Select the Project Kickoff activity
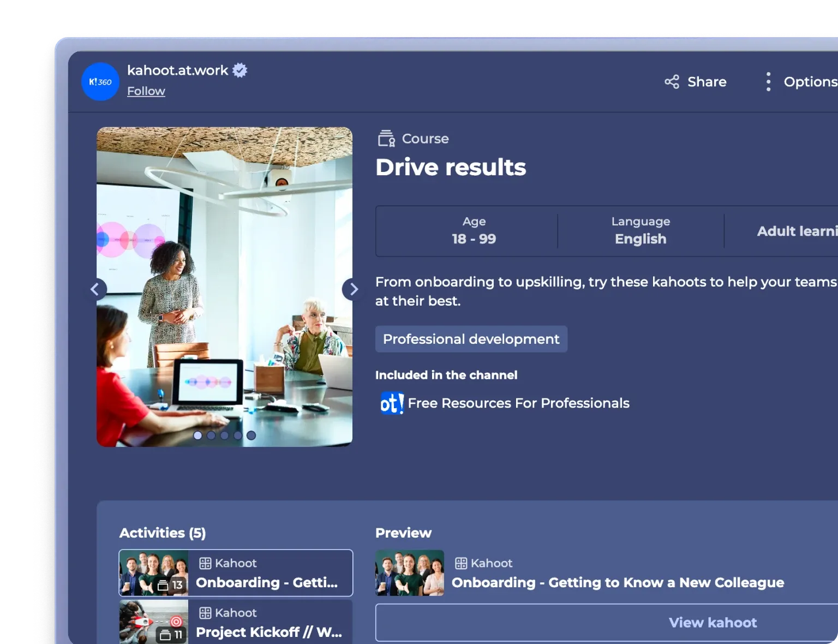The width and height of the screenshot is (838, 644). [x=236, y=622]
